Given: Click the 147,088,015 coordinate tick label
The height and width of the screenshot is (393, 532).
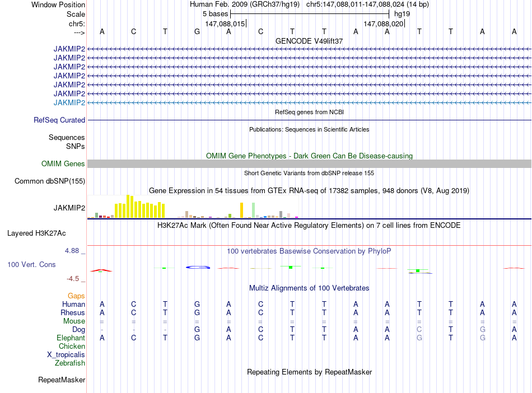Looking at the screenshot, I should (x=225, y=24).
